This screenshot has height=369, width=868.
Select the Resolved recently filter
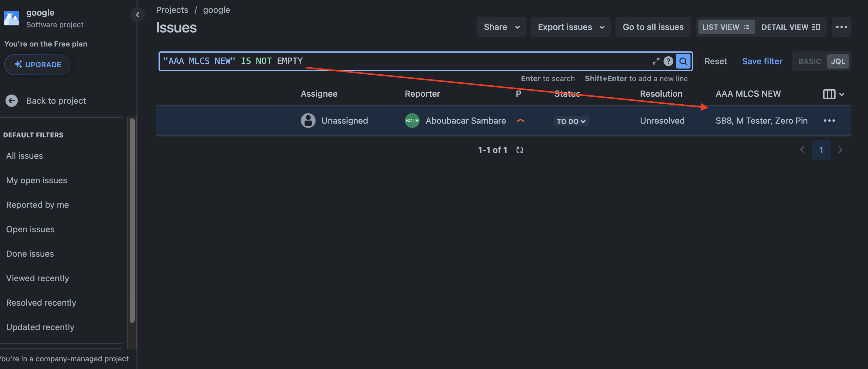[41, 303]
